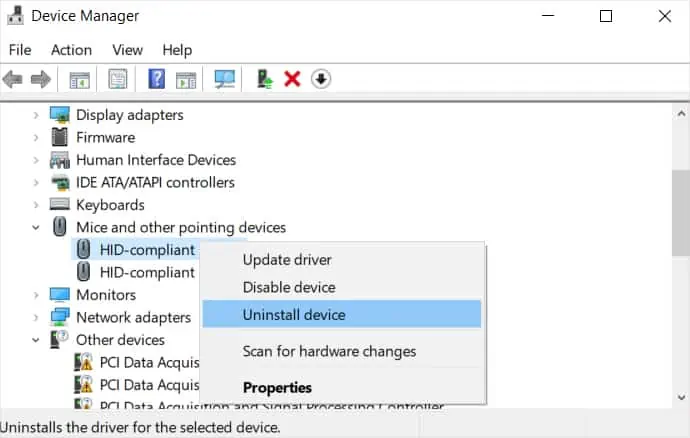The image size is (690, 438).
Task: Collapse the Other devices node
Action: (36, 340)
